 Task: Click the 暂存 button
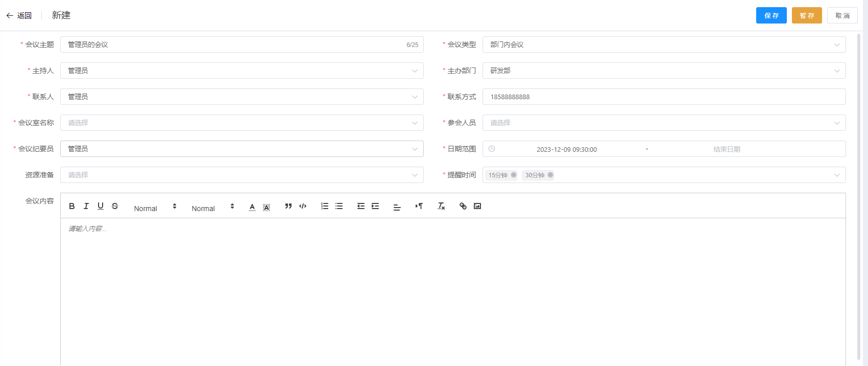tap(807, 15)
